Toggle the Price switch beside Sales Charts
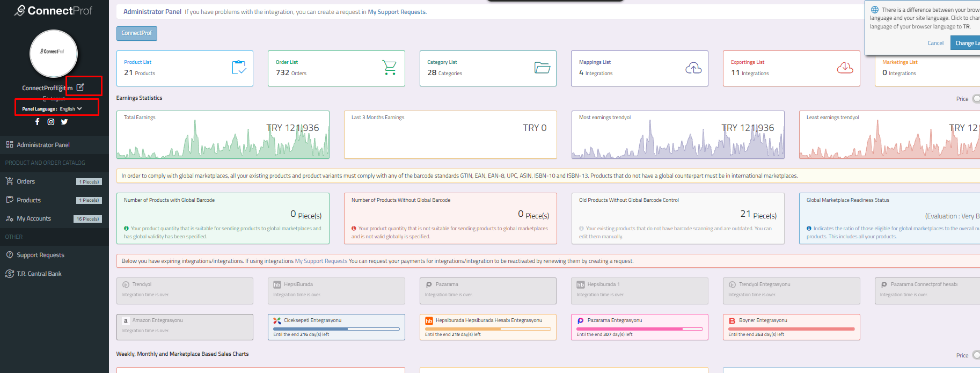 tap(976, 355)
